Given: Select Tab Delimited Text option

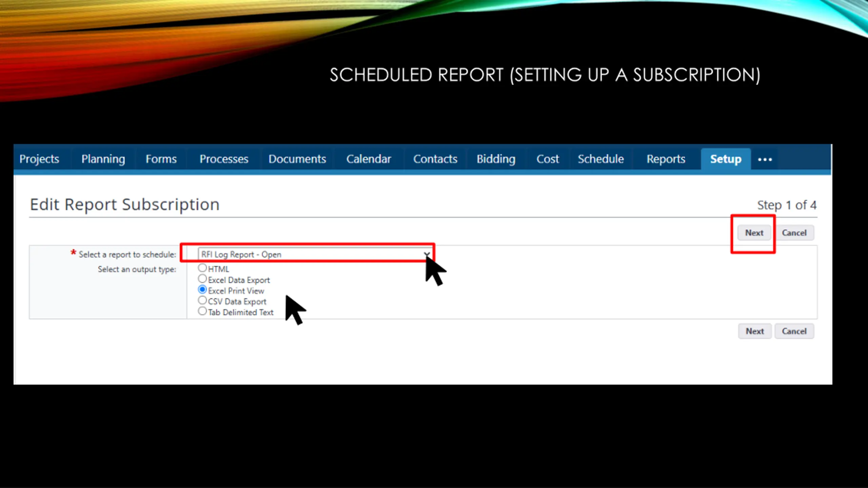Looking at the screenshot, I should click(x=202, y=311).
